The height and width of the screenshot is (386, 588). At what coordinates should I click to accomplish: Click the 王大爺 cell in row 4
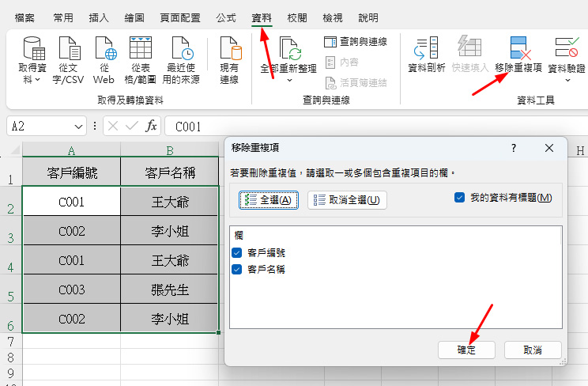169,259
